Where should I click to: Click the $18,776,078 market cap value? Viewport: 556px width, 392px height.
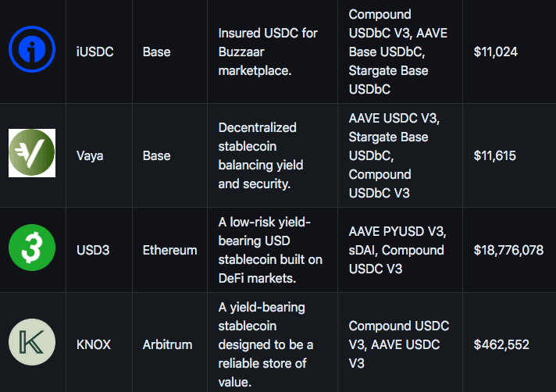pyautogui.click(x=508, y=250)
